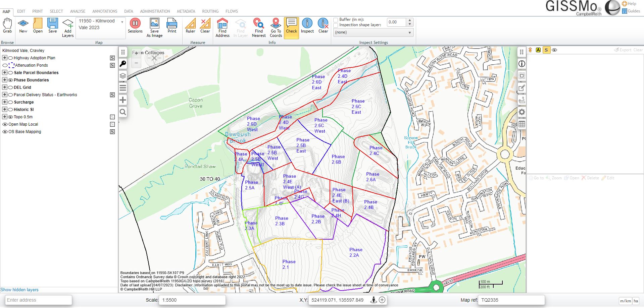Open the Sessions tool

click(x=135, y=26)
